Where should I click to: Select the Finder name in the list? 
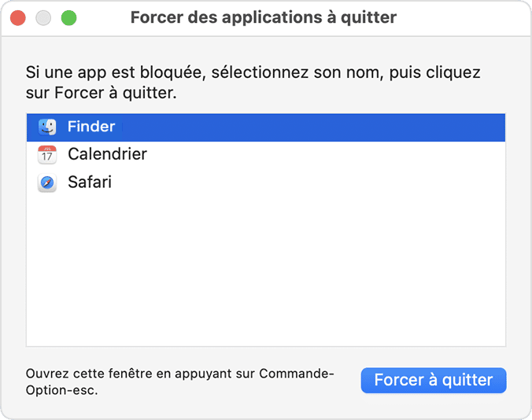click(91, 127)
